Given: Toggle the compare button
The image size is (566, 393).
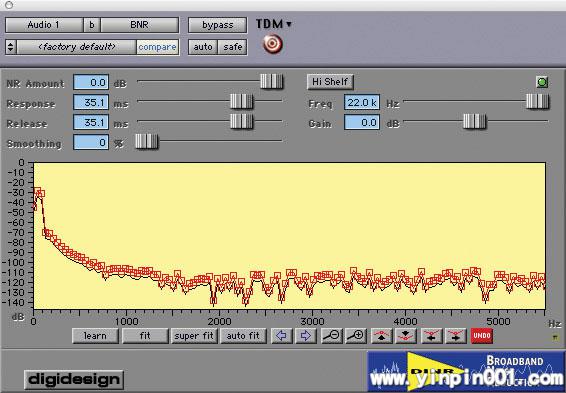Looking at the screenshot, I should click(157, 47).
